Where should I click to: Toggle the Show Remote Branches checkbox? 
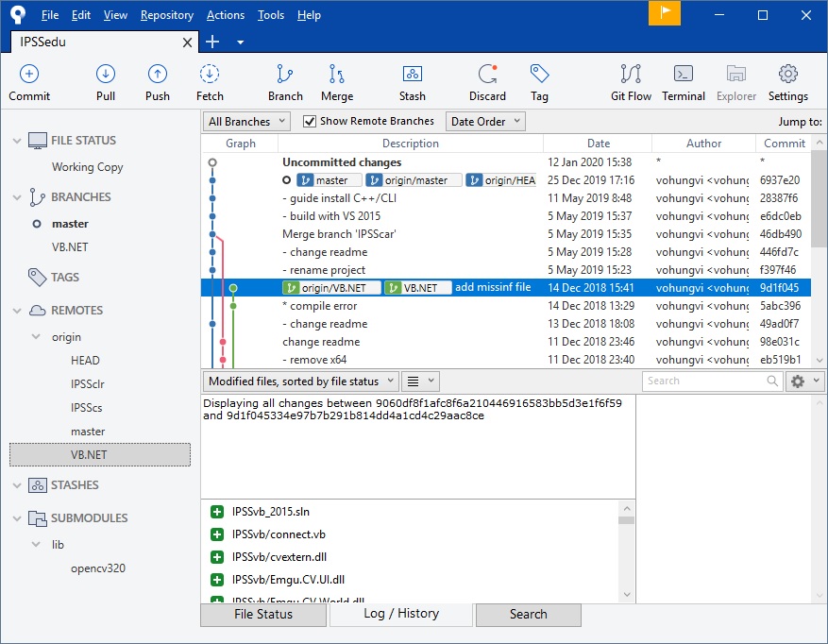[x=310, y=122]
